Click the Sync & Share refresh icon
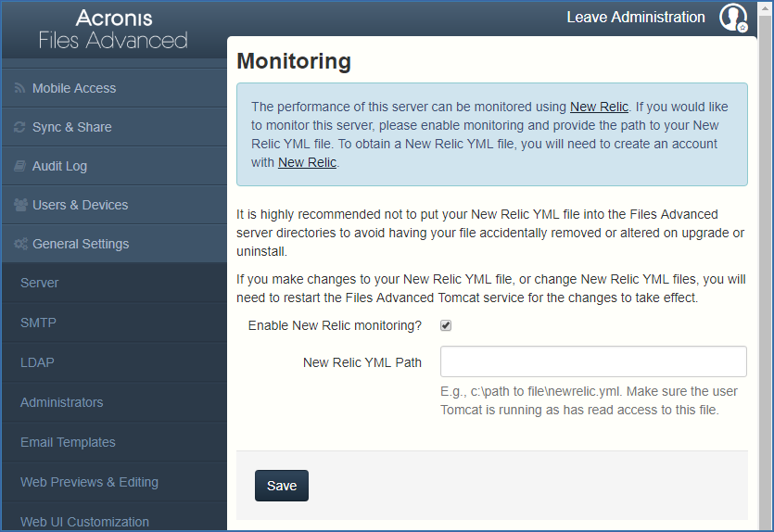774x532 pixels. pos(19,127)
